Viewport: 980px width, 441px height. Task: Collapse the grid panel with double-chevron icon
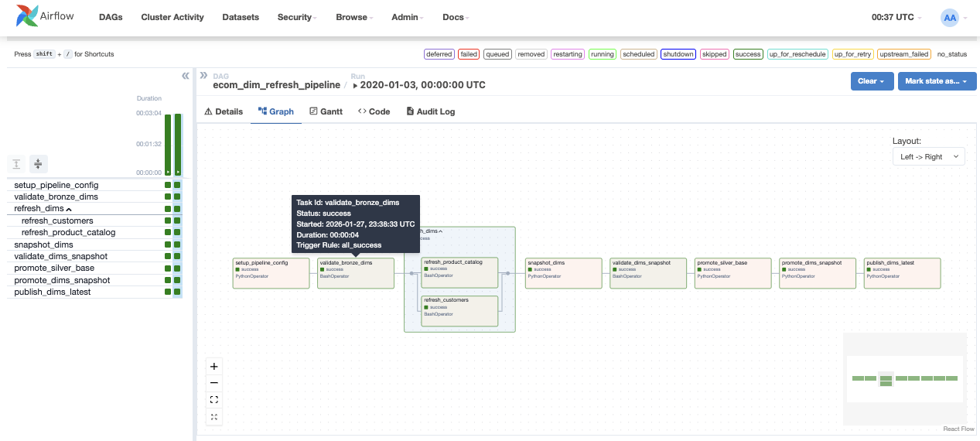[186, 76]
